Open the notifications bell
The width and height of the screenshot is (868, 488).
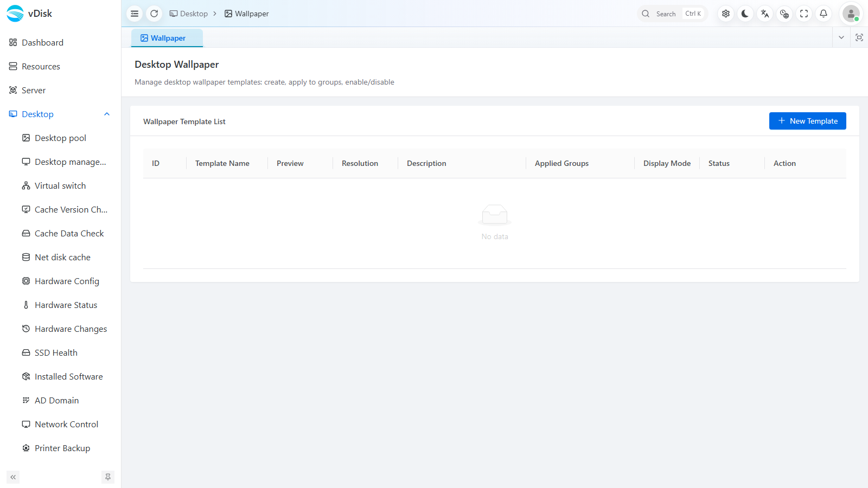click(824, 14)
